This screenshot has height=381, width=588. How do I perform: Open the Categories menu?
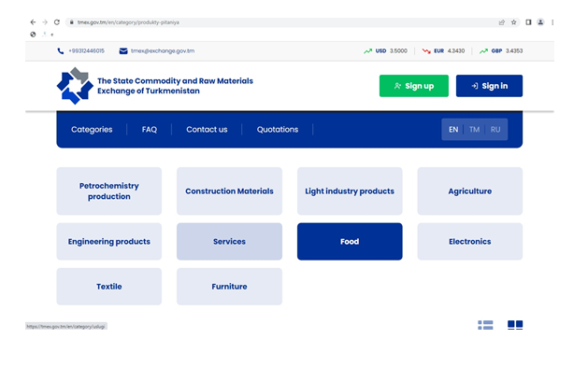coord(92,130)
